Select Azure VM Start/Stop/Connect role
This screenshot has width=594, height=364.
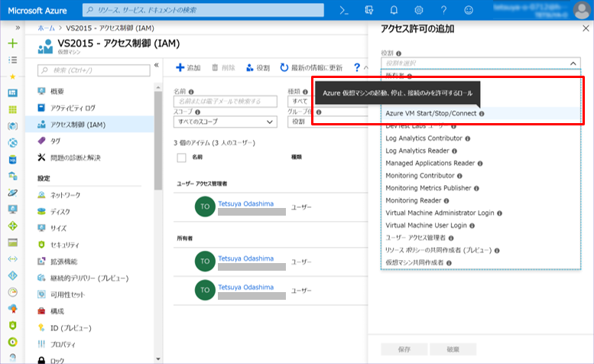pyautogui.click(x=481, y=113)
